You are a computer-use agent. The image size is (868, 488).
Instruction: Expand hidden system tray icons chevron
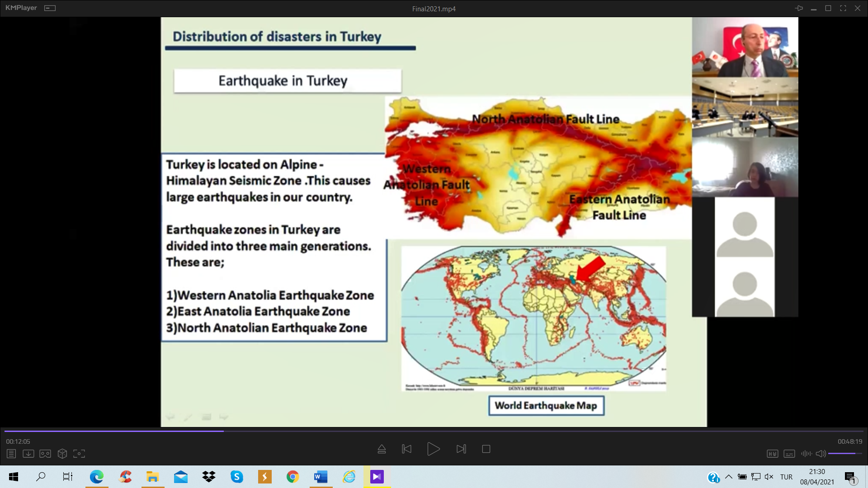(x=728, y=477)
